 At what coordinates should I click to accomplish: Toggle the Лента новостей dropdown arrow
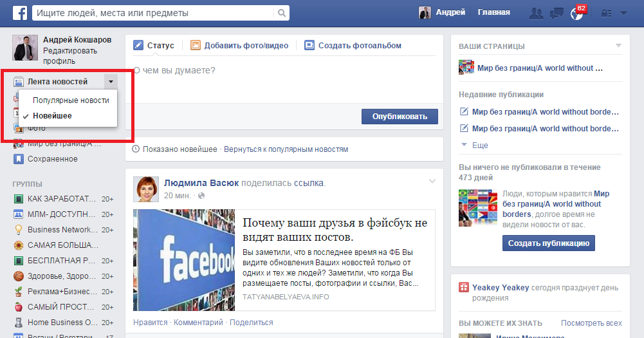pos(111,81)
